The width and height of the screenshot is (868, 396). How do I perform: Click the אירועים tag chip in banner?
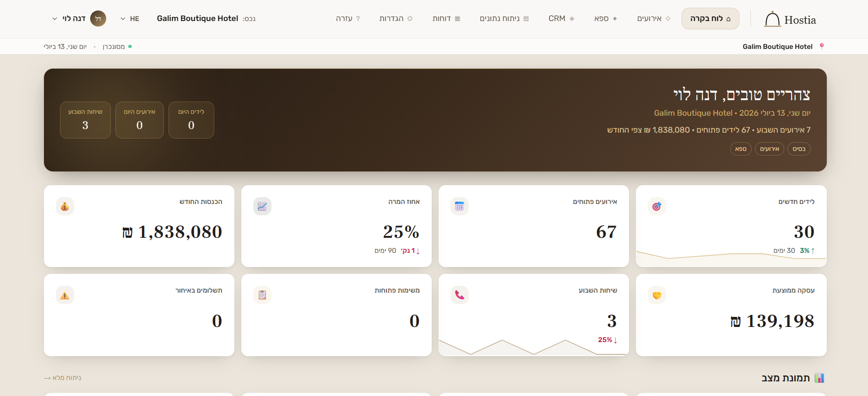click(770, 149)
